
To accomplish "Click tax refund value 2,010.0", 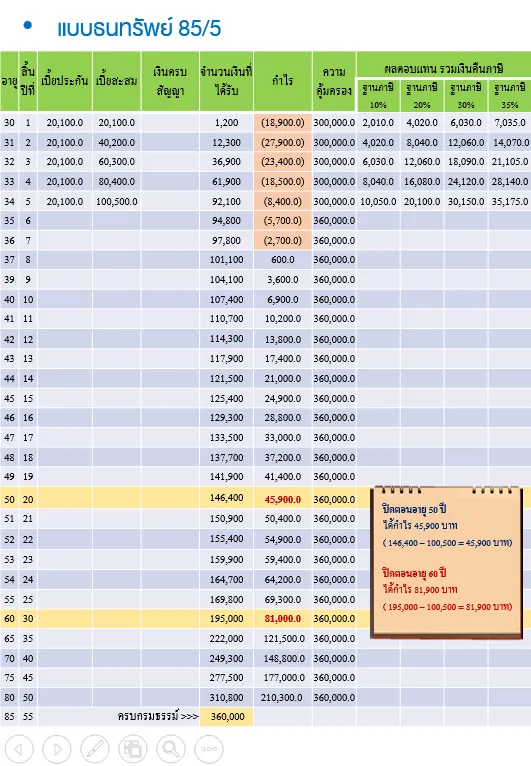I will click(x=378, y=123).
